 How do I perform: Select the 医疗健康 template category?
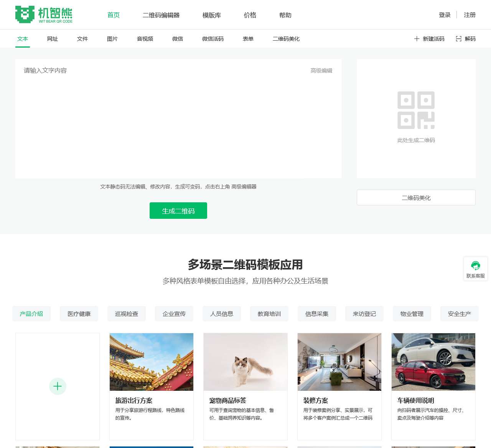[79, 314]
